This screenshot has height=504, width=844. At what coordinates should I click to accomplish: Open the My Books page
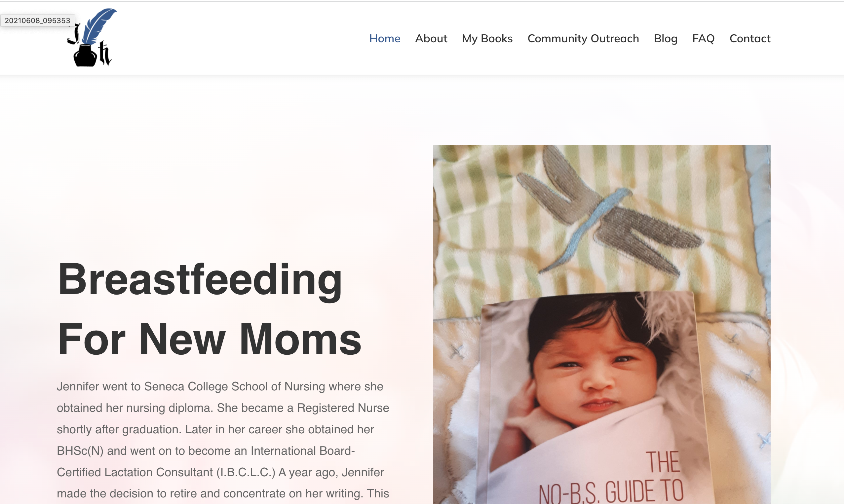point(487,38)
